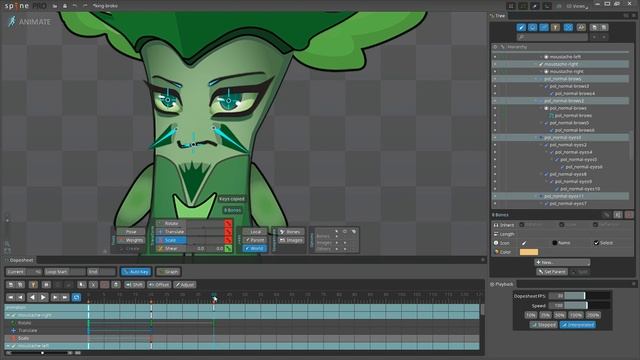Toggle visibility dot of pol_normal-brows3 row
640x360 pixels.
pos(495,86)
